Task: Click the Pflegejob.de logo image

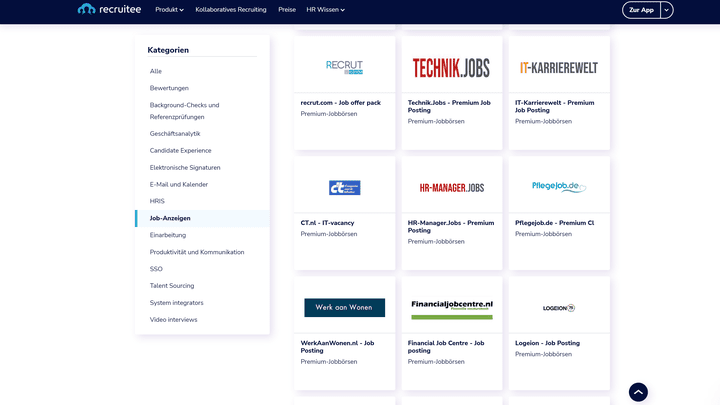Action: (559, 186)
